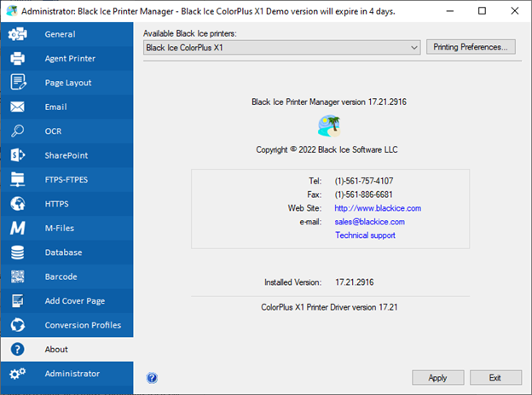Select the FTPS-FTPES tab
532x395 pixels.
[67, 180]
